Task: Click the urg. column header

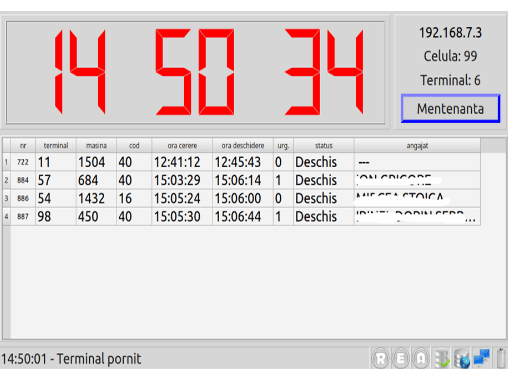Action: coord(283,146)
